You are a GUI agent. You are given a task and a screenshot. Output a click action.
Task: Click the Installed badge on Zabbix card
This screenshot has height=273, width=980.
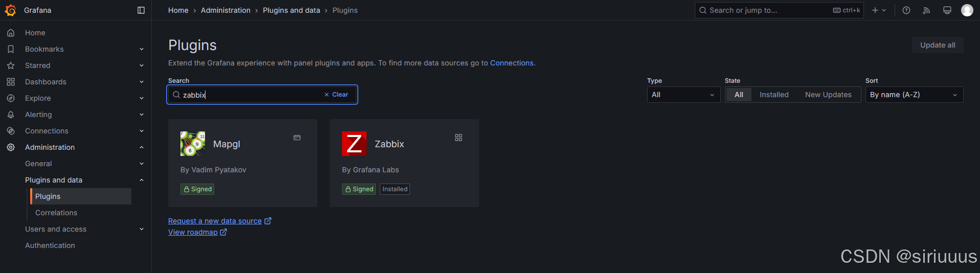(395, 189)
